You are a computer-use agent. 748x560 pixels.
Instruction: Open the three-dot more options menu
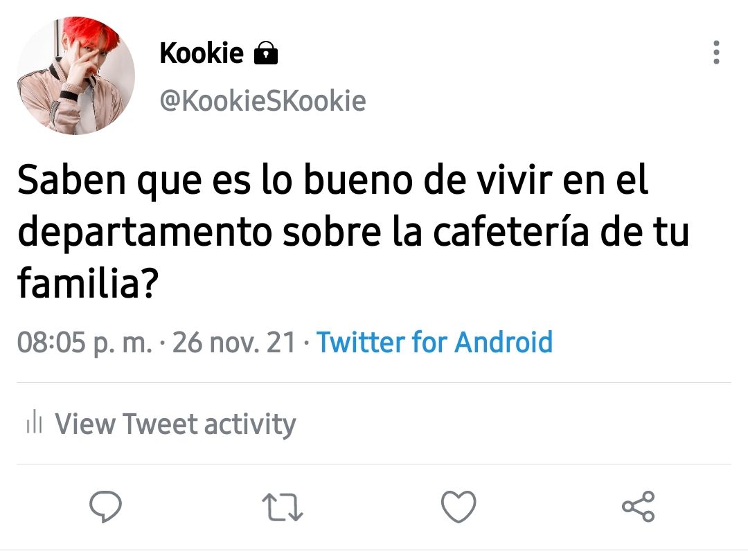[x=716, y=53]
